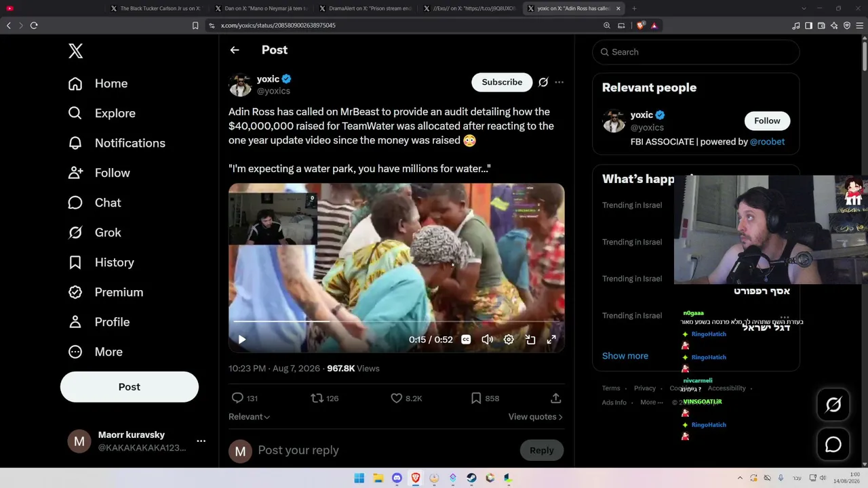Open View quotes link

[536, 417]
